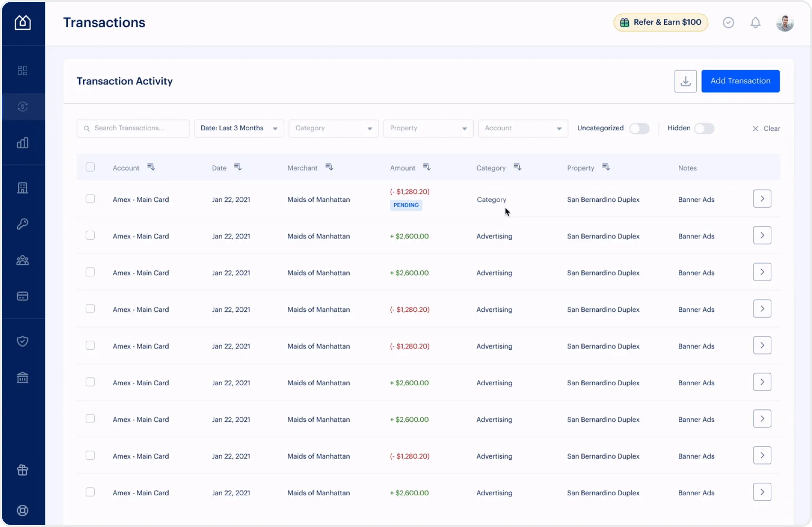The width and height of the screenshot is (812, 527).
Task: Click the empty Category cell in pending row
Action: (491, 200)
